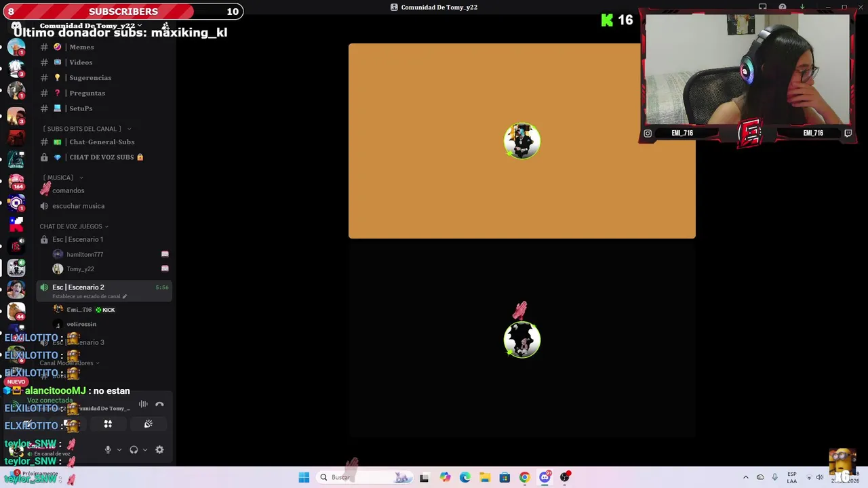Open the Activities launcher button
This screenshot has height=488, width=868.
pos(108,424)
